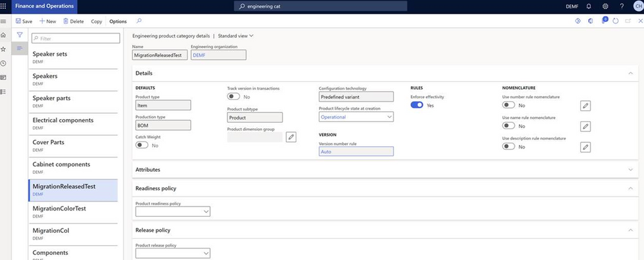
Task: Click the list Filter input field
Action: pos(75,38)
